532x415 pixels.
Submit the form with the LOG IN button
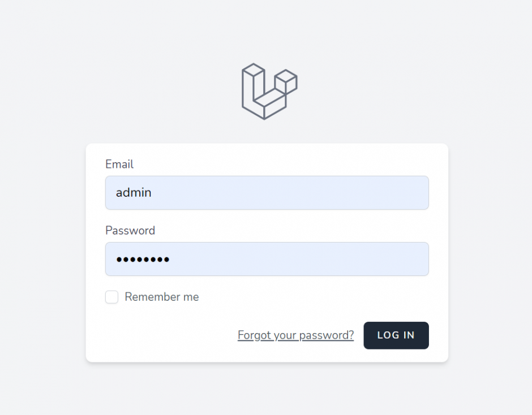pyautogui.click(x=396, y=335)
